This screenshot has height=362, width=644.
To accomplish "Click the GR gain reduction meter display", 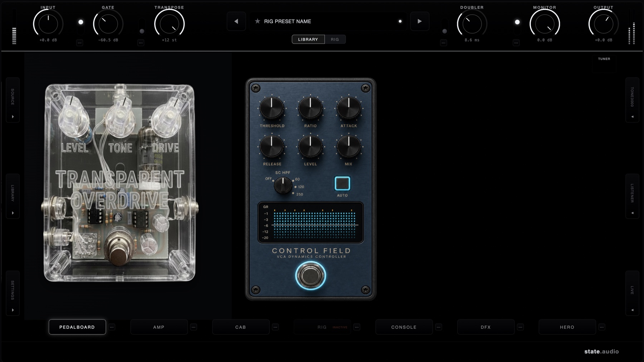I will [310, 222].
